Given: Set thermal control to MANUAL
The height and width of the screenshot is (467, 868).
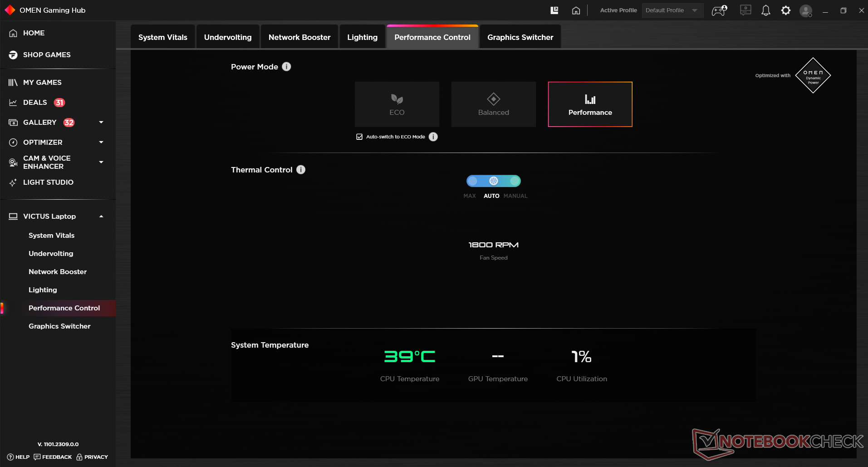Looking at the screenshot, I should tap(515, 181).
